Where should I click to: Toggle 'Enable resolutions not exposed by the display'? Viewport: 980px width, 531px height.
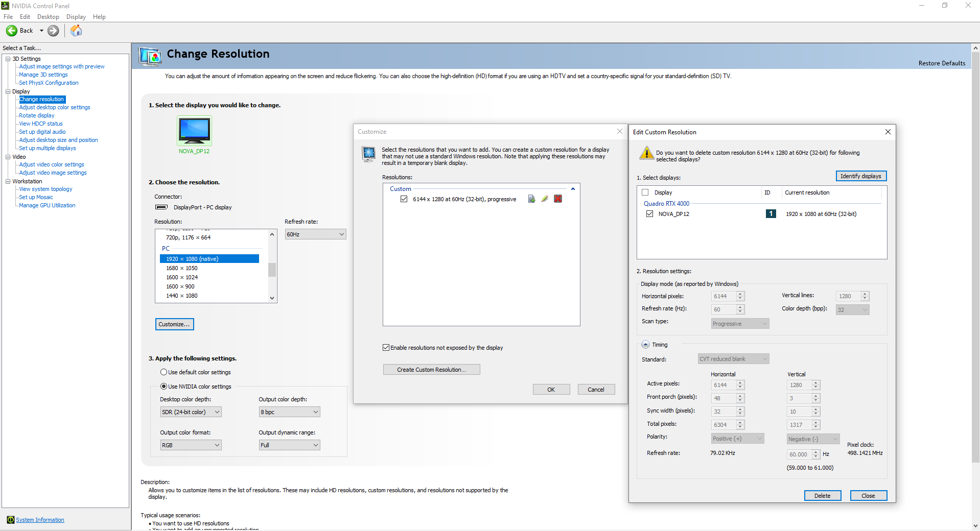[386, 347]
